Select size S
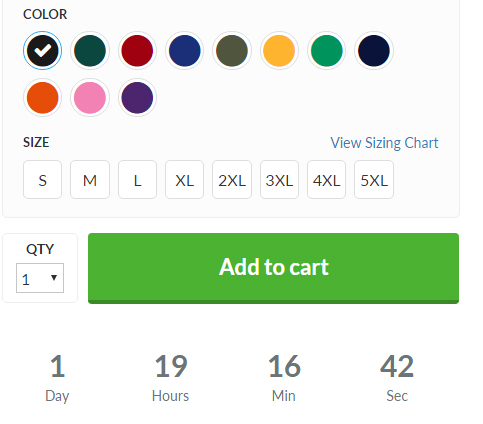 (42, 180)
